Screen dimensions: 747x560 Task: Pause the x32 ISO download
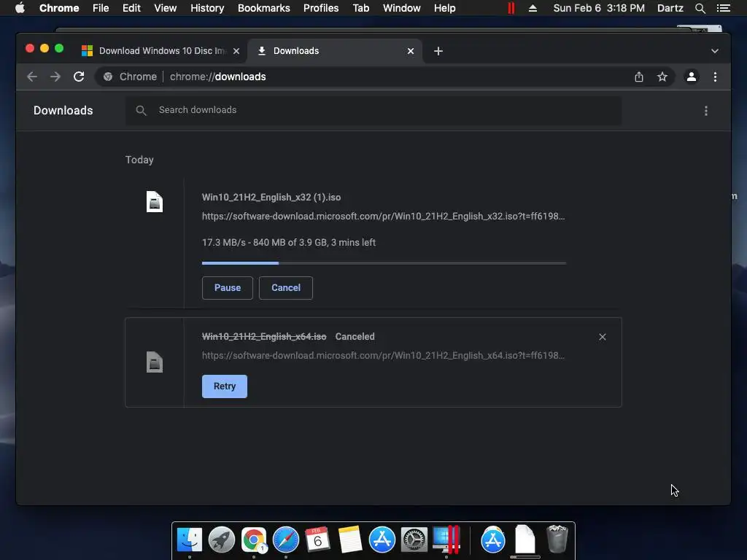pos(228,288)
